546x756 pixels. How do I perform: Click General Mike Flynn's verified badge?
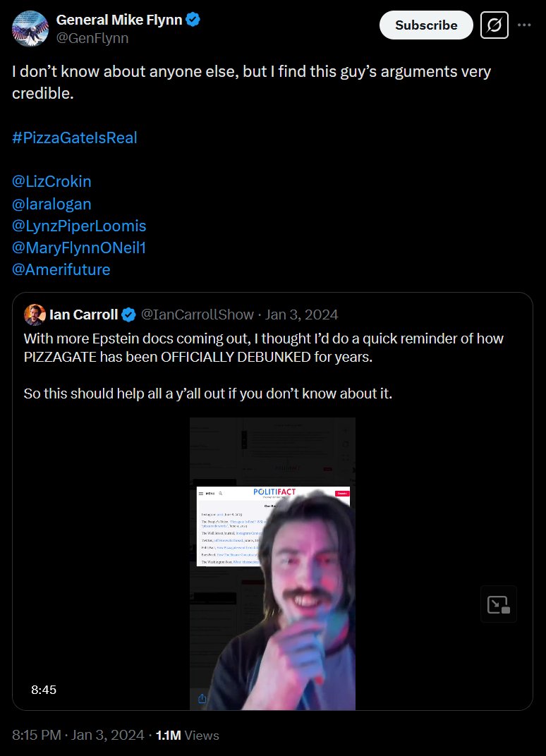193,20
